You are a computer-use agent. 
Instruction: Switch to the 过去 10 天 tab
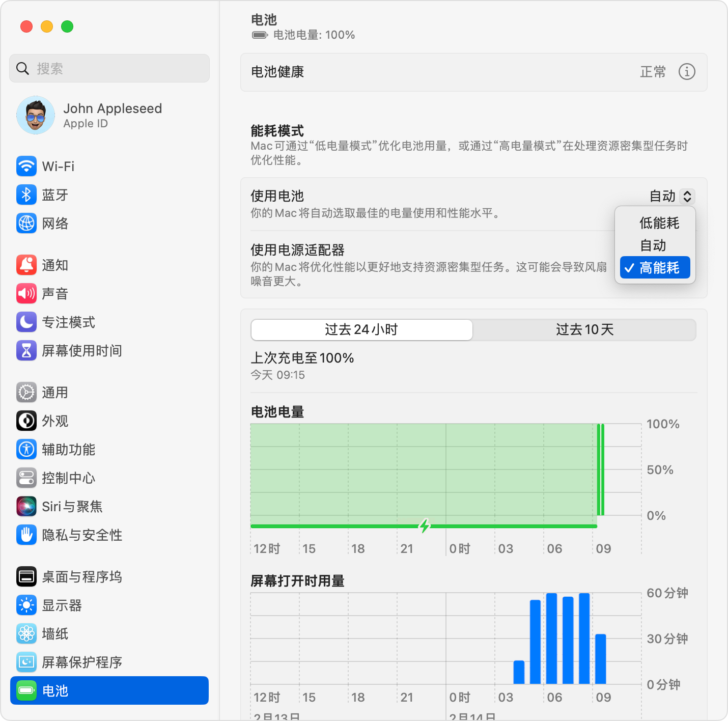pos(584,329)
